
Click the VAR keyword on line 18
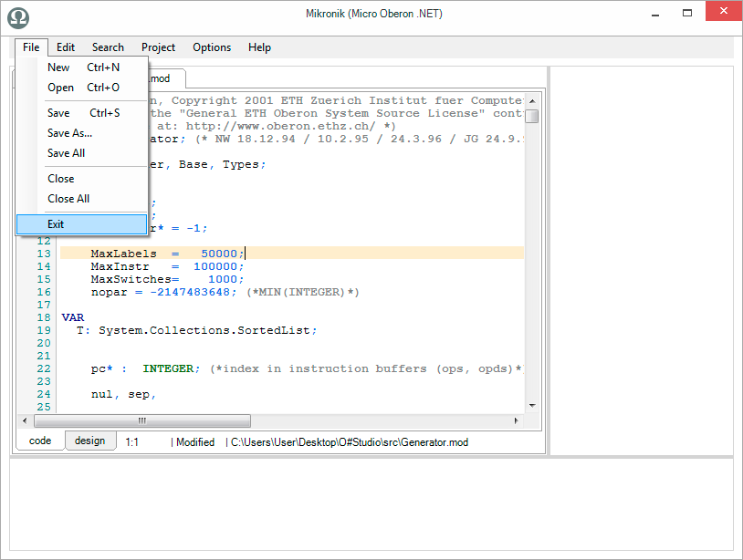point(73,317)
